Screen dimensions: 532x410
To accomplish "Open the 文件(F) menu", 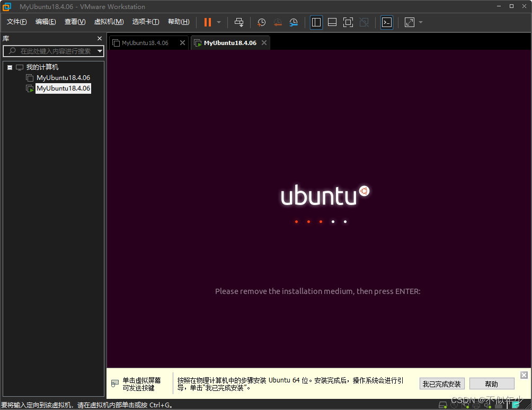I will (x=16, y=22).
